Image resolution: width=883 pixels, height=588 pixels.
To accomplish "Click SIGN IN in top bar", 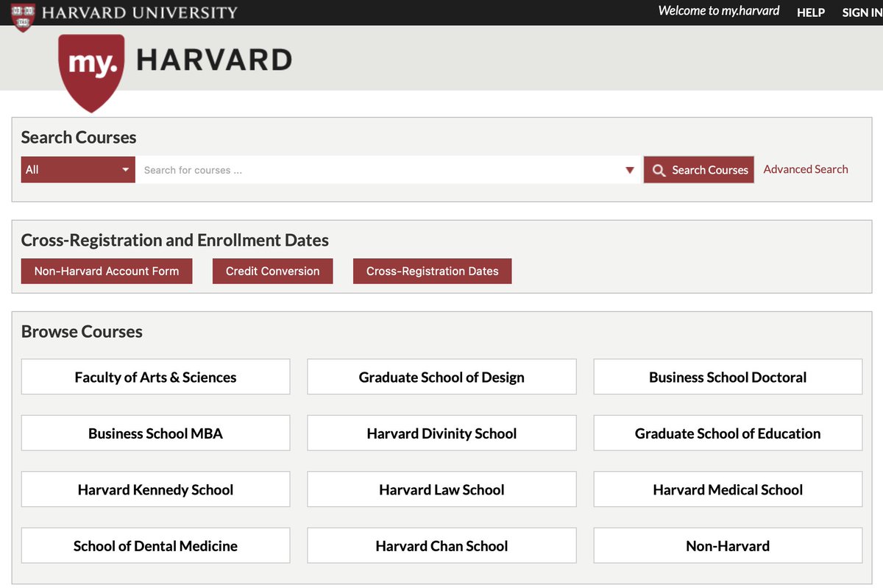I will (x=862, y=13).
